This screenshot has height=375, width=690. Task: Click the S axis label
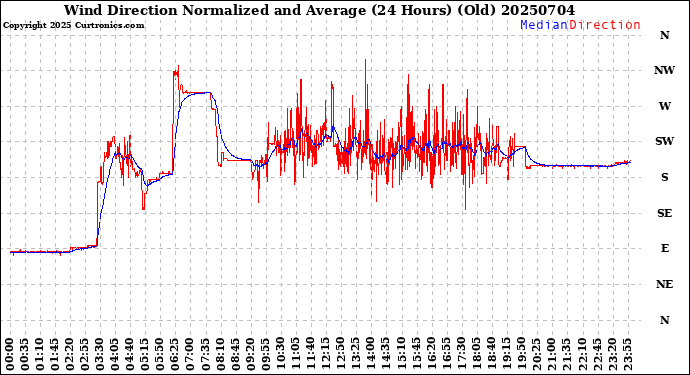(664, 177)
